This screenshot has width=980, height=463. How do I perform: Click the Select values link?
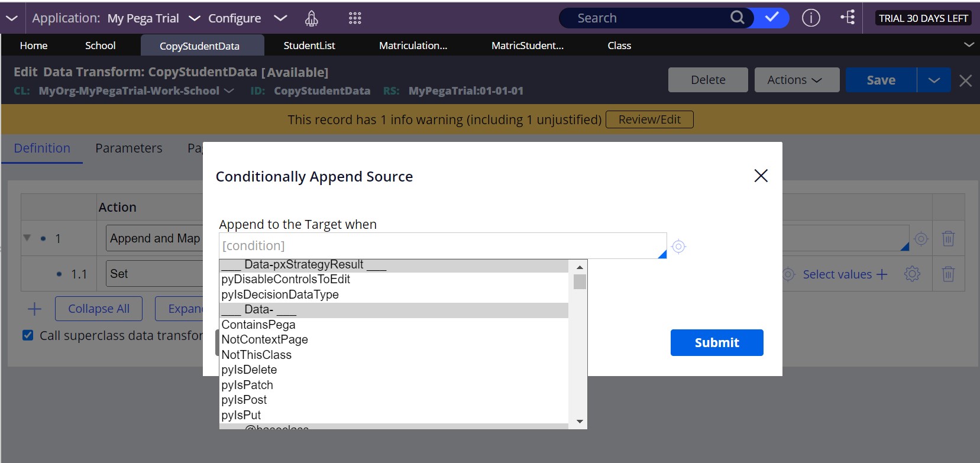[x=837, y=274]
